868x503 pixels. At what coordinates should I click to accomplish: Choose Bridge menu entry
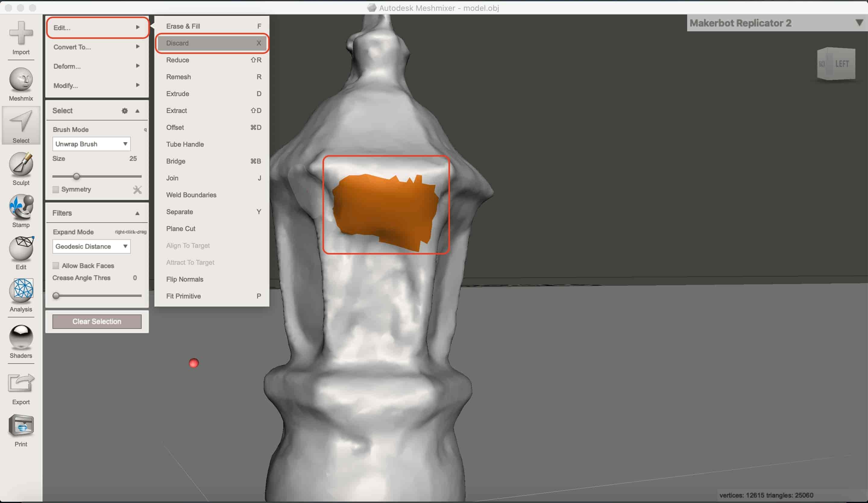tap(212, 161)
